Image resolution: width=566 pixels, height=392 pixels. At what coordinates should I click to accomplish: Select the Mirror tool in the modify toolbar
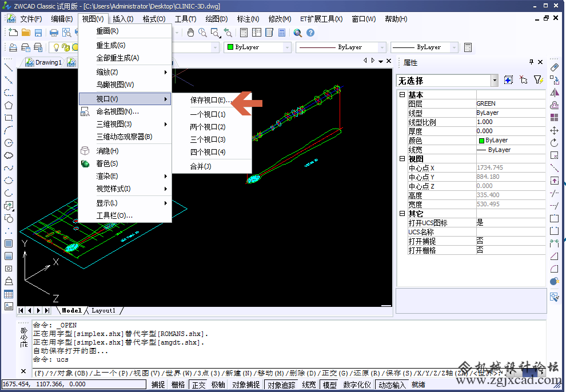tap(555, 93)
